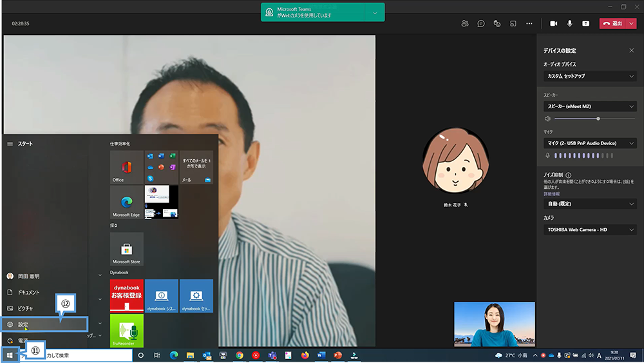
Task: Open Outlook from the taskbar
Action: point(207,355)
